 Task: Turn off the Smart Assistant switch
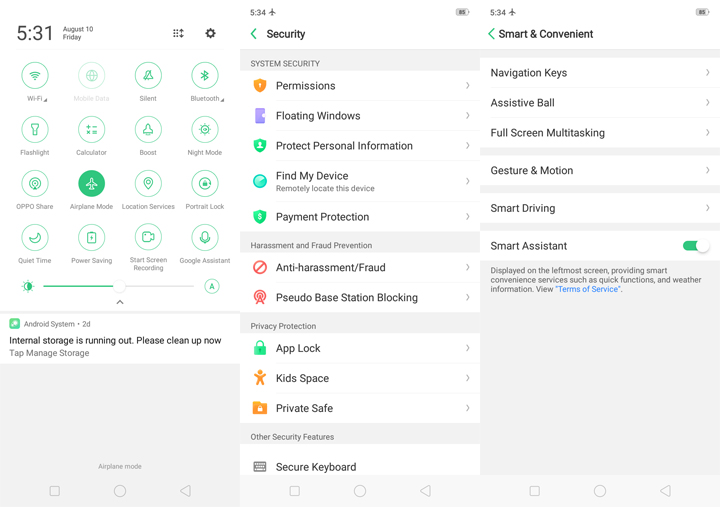click(x=695, y=246)
